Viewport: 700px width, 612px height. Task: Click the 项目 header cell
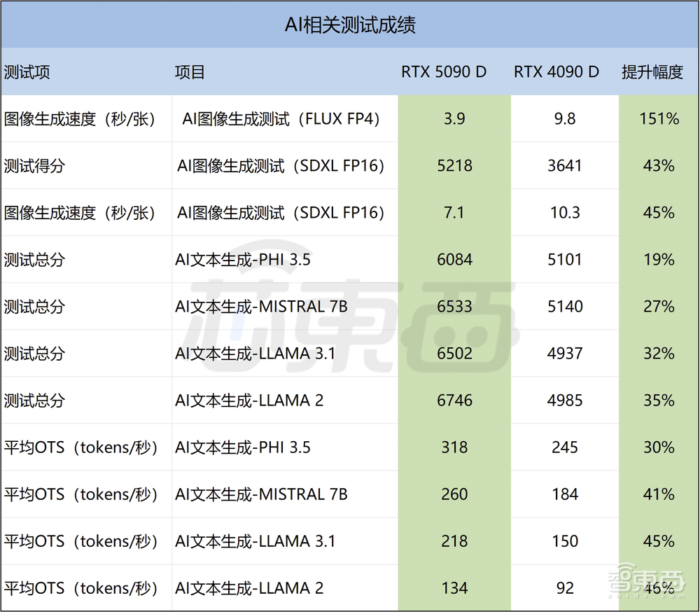(x=184, y=71)
